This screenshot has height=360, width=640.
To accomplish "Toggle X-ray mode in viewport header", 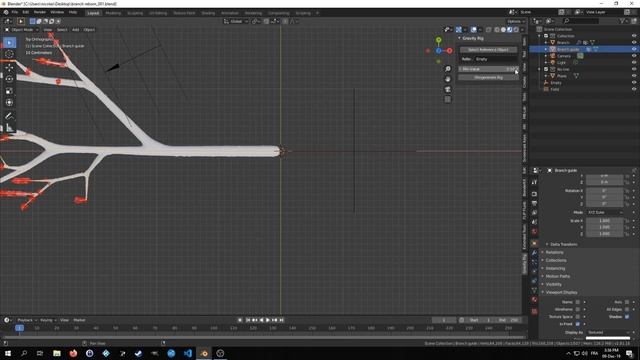I will (489, 30).
